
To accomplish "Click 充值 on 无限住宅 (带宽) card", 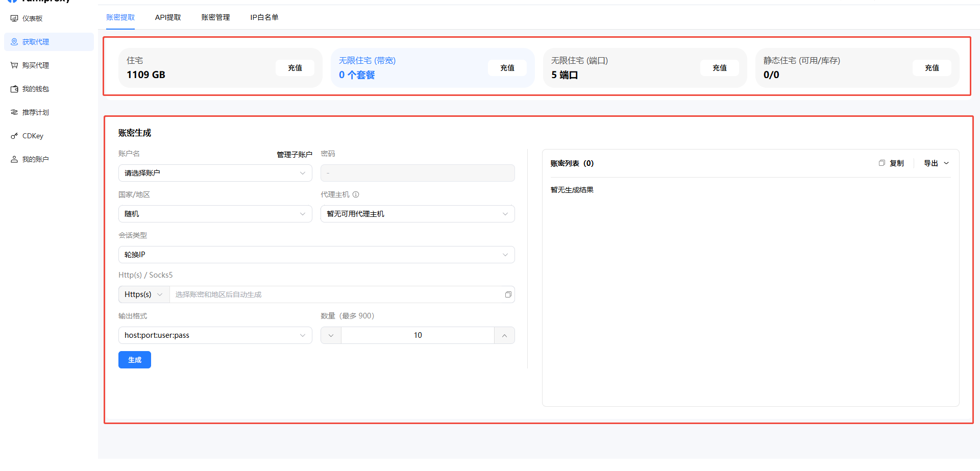I will coord(507,68).
